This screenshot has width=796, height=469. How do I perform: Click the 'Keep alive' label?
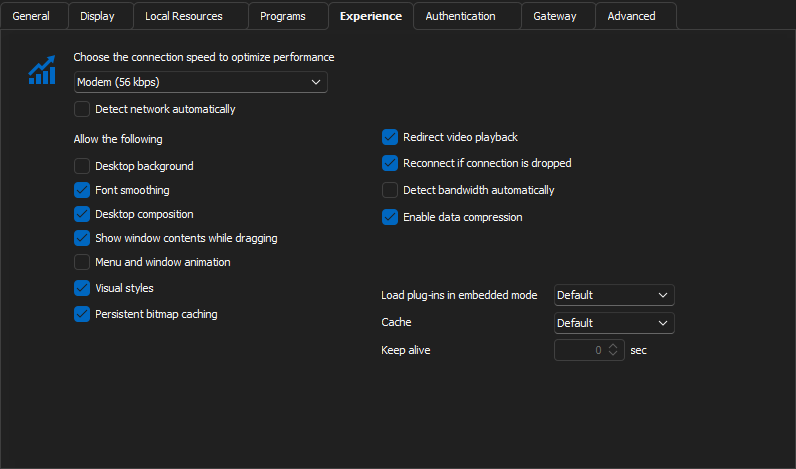(406, 350)
